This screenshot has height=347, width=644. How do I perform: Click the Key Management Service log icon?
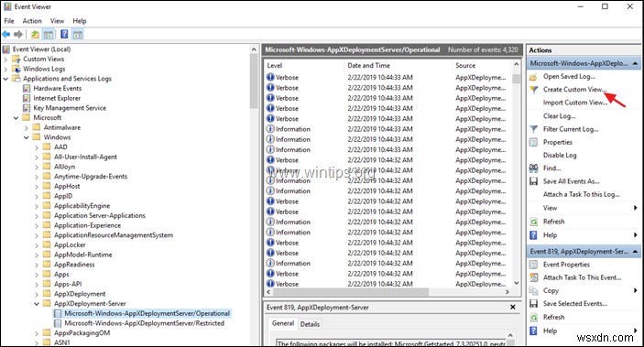tap(27, 108)
